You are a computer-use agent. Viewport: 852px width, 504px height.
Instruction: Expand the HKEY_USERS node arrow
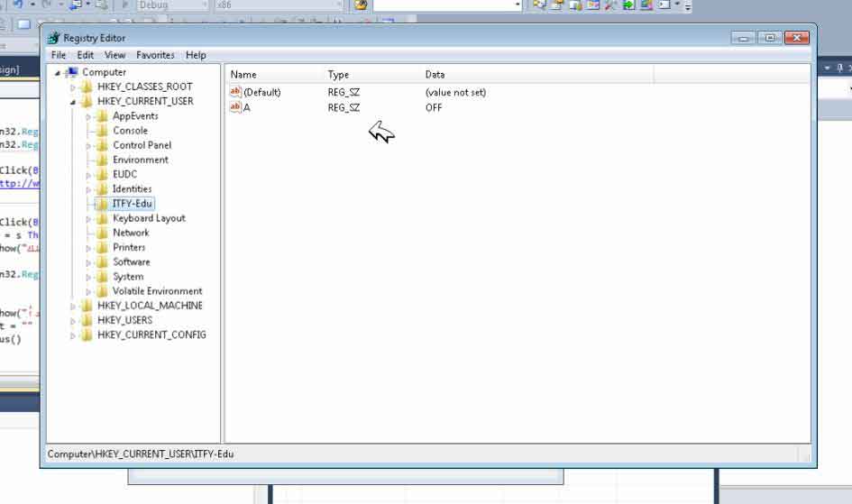point(74,320)
